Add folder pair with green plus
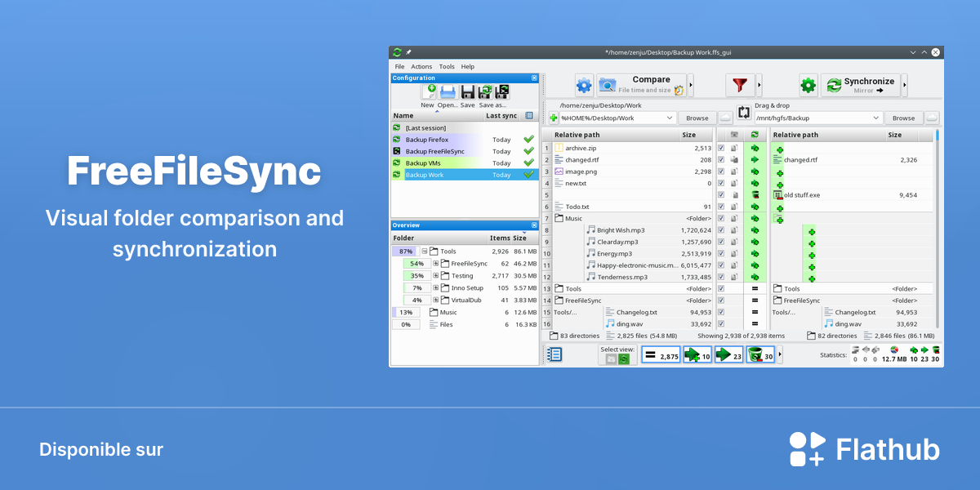This screenshot has height=490, width=980. point(553,118)
